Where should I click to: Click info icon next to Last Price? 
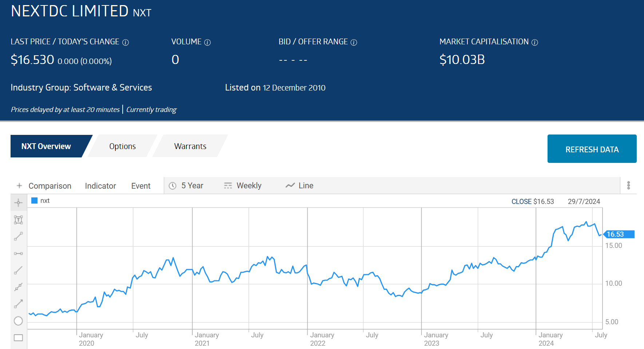pos(126,43)
